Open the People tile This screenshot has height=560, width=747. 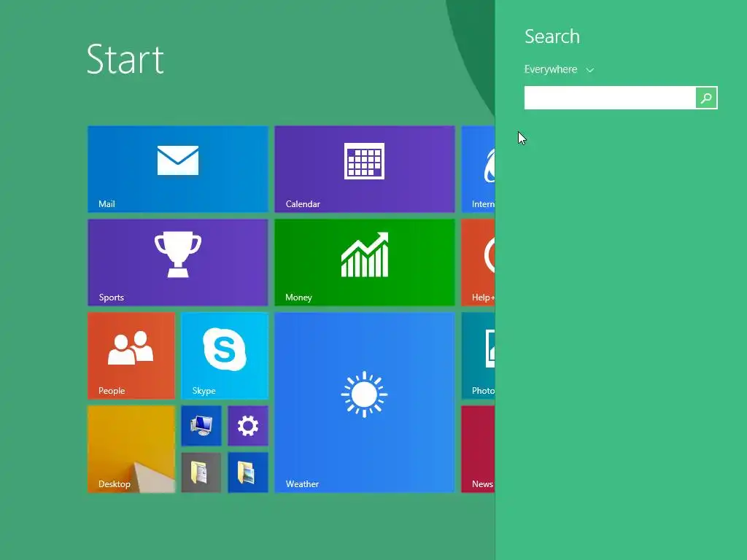[x=131, y=356]
